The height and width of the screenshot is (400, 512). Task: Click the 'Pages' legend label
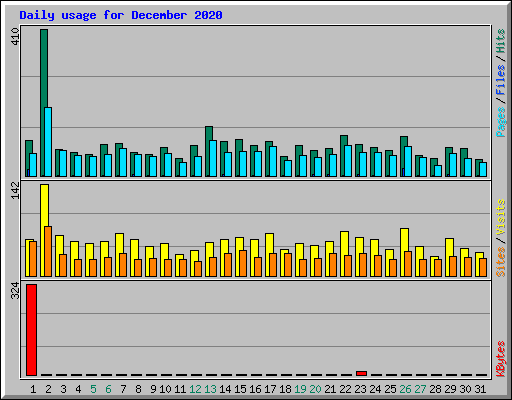(x=501, y=122)
